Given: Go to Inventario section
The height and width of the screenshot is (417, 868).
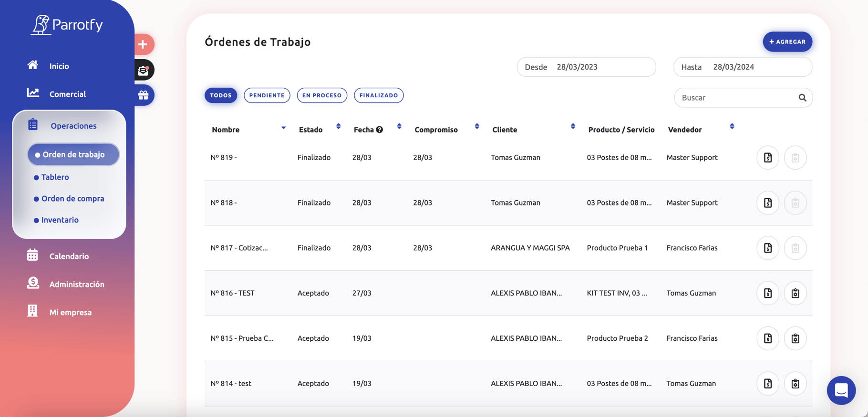Looking at the screenshot, I should (60, 220).
